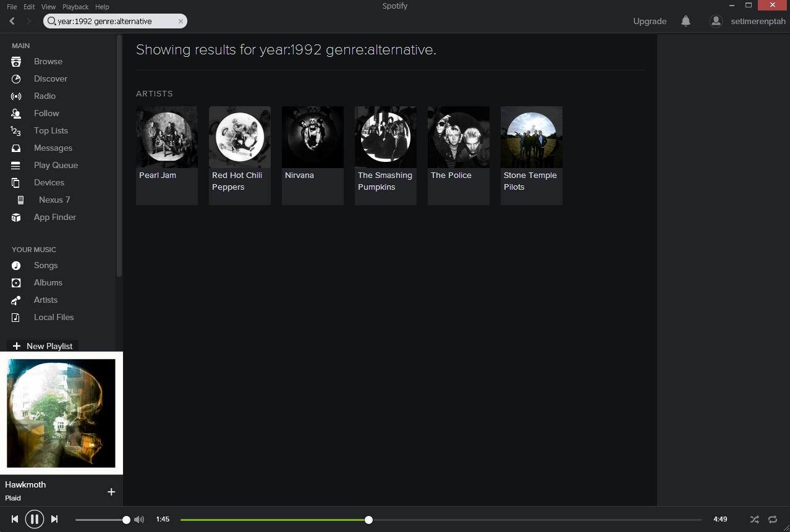Viewport: 790px width, 532px height.
Task: Click the Messages inbox icon
Action: 16,148
